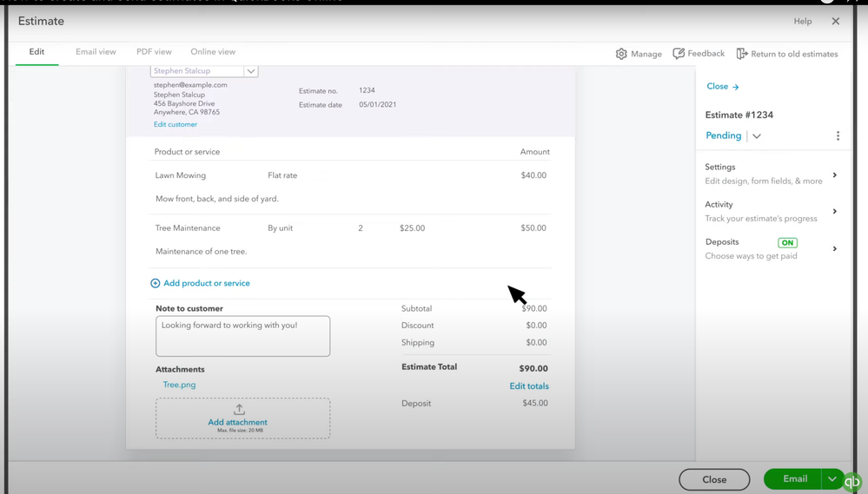Image resolution: width=868 pixels, height=494 pixels.
Task: Click the QuickBooks logo badge
Action: click(x=852, y=483)
